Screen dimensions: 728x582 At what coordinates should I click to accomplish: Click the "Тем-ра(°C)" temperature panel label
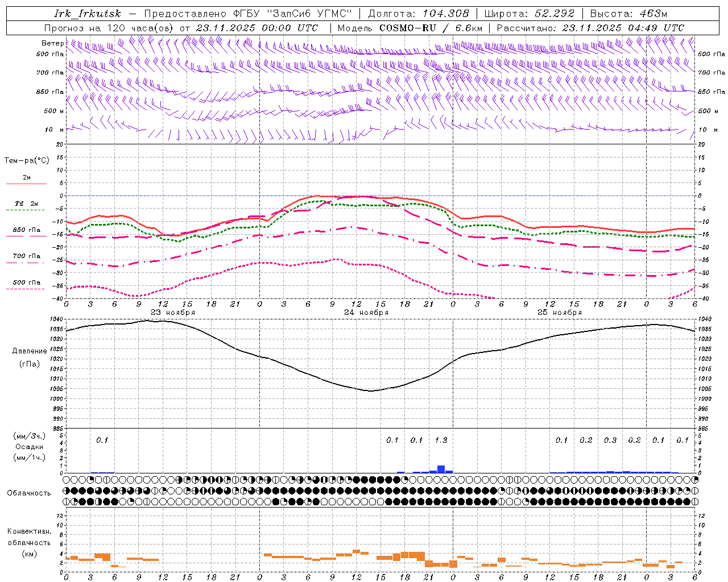pos(27,161)
